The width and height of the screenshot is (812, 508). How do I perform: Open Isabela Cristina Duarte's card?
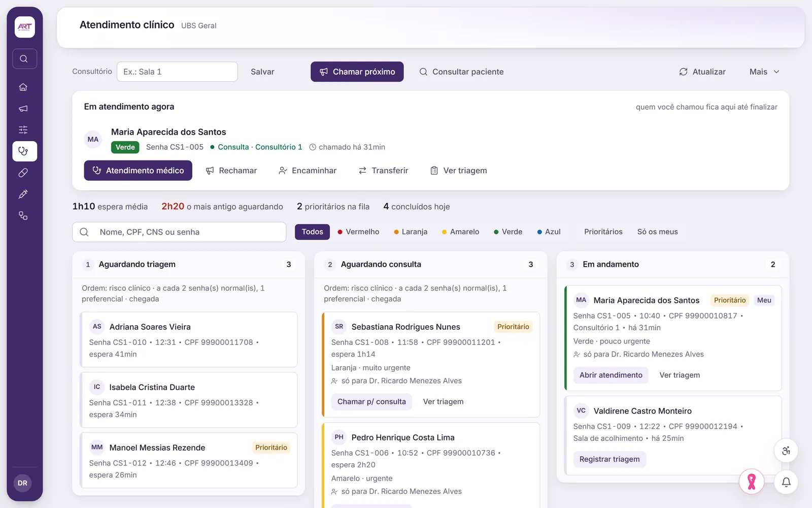click(x=189, y=400)
